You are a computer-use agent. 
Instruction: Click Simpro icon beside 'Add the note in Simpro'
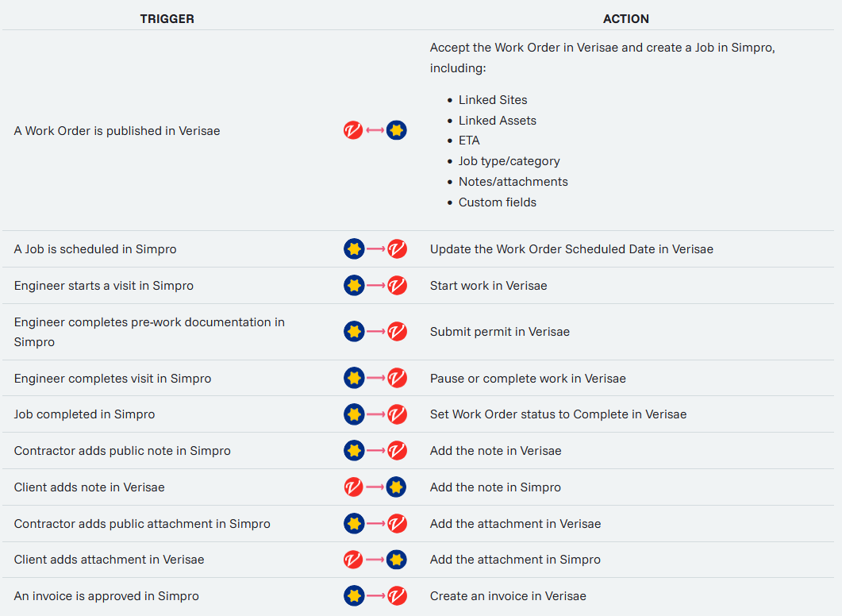coord(397,487)
